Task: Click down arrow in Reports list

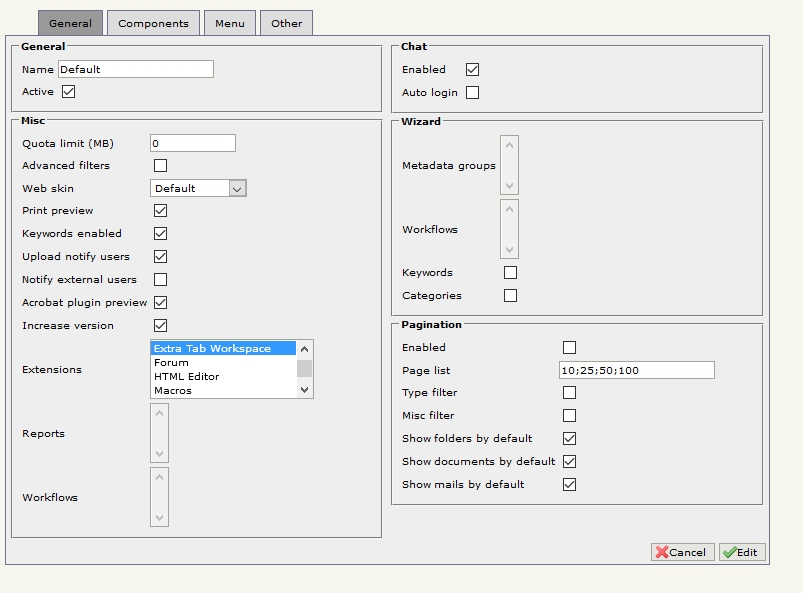Action: tap(160, 453)
